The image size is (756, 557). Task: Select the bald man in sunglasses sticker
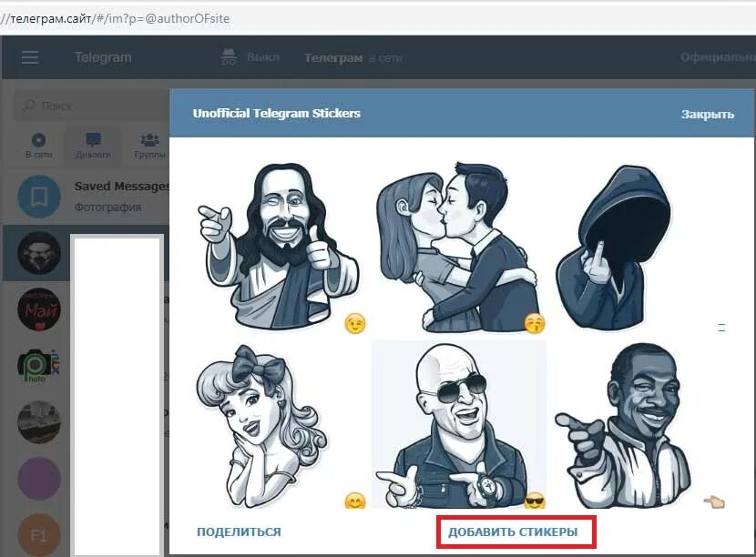tap(458, 425)
